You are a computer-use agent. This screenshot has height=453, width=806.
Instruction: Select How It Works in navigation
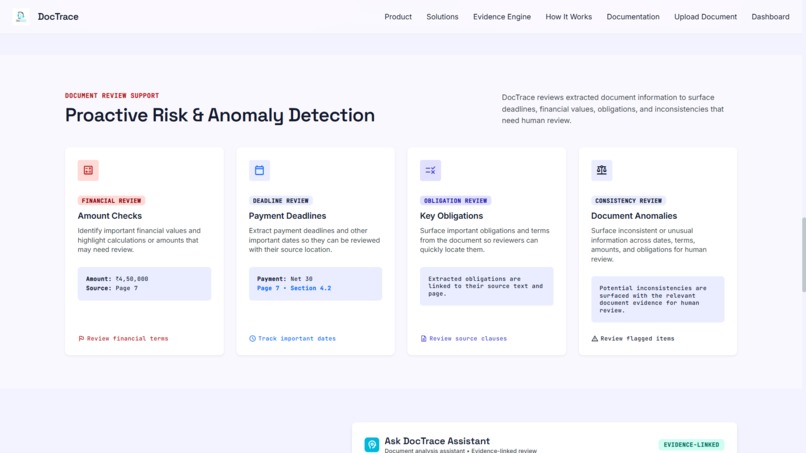coord(569,16)
